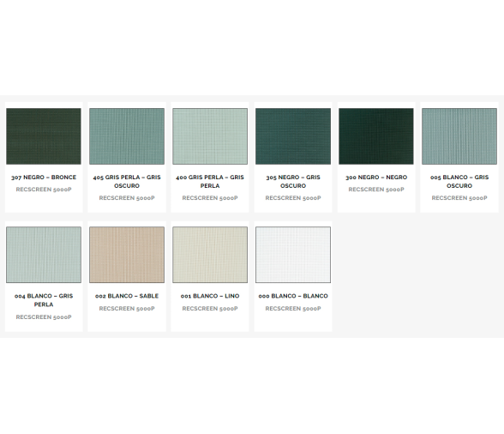
Task: Click RECSCREEN 5000P under 000 Blanco – Blanco
Action: [293, 309]
